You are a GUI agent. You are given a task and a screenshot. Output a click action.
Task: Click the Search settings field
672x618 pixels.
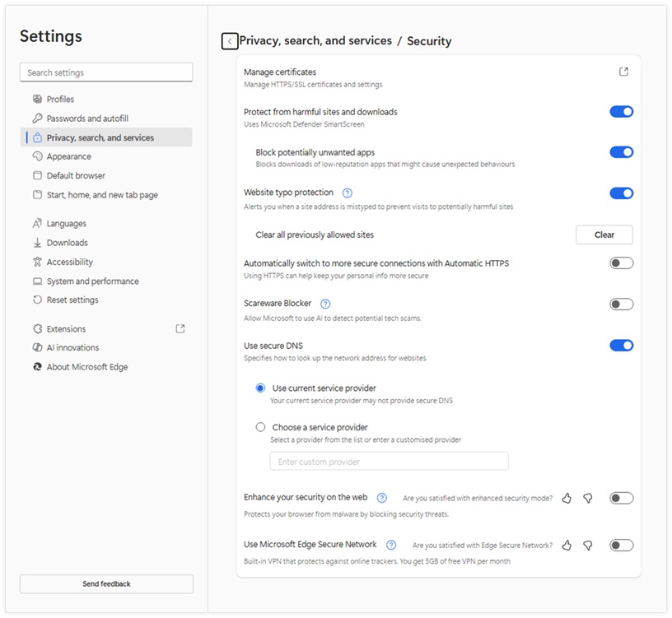click(x=106, y=72)
